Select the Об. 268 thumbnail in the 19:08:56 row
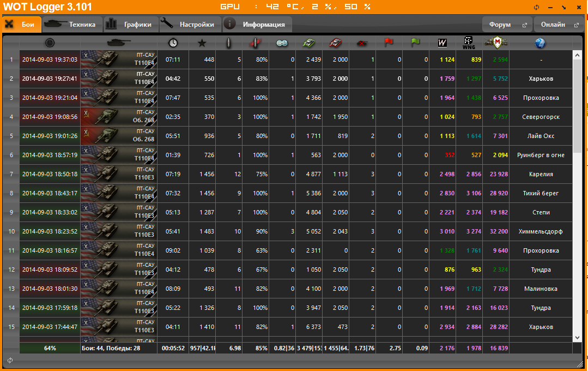Viewport: 588px width, 371px height. [x=119, y=117]
